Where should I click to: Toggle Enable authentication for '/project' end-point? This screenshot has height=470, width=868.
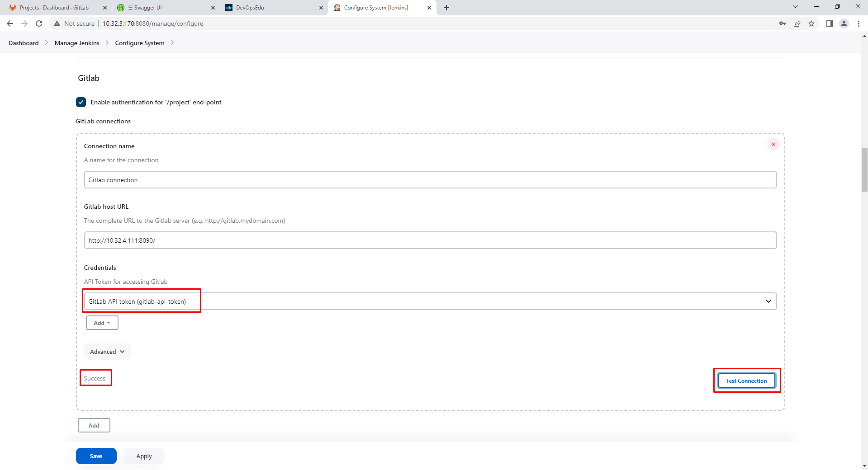(x=81, y=102)
